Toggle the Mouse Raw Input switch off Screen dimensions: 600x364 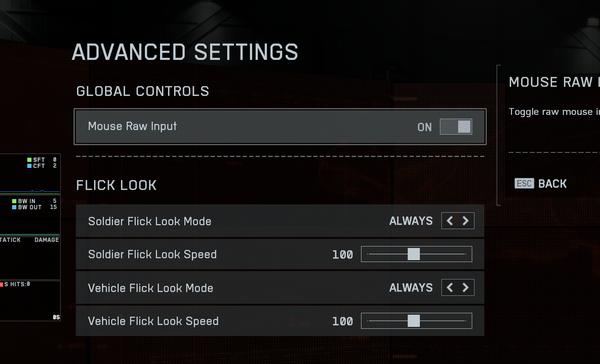[x=456, y=127]
